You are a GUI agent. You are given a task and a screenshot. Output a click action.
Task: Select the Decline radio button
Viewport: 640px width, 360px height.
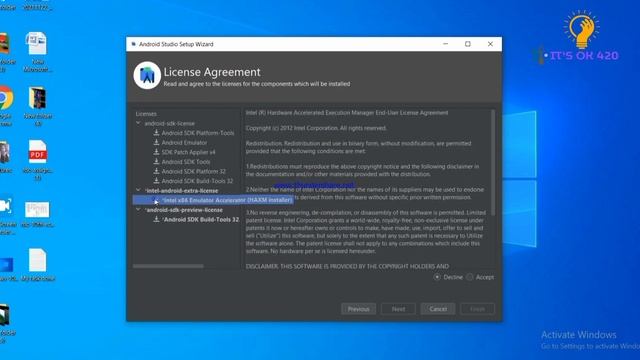tap(437, 277)
